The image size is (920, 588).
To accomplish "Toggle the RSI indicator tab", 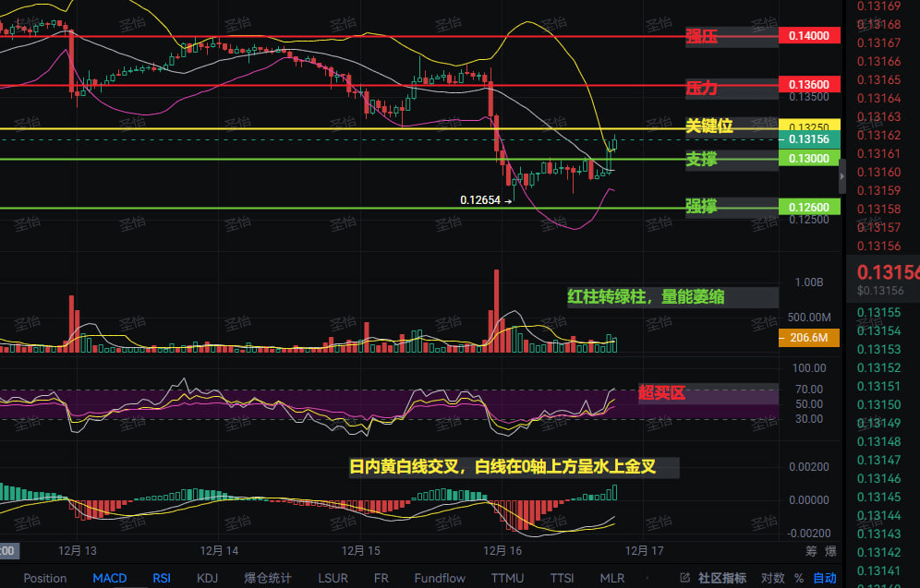I will (x=162, y=578).
